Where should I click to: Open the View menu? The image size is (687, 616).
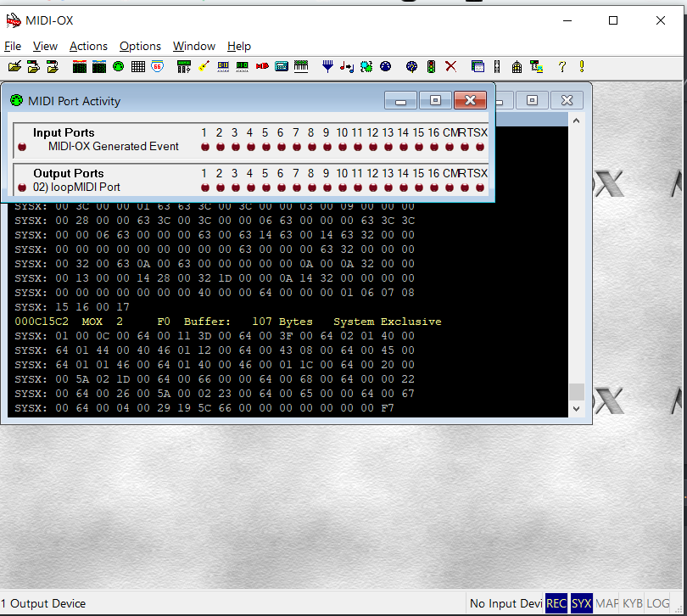[x=45, y=46]
